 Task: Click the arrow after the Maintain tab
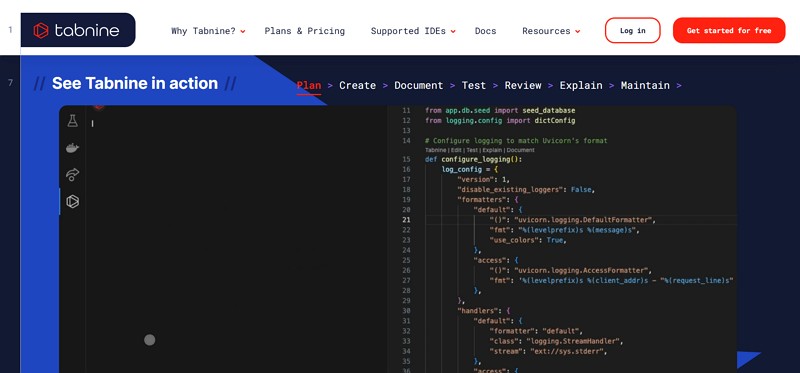point(679,86)
